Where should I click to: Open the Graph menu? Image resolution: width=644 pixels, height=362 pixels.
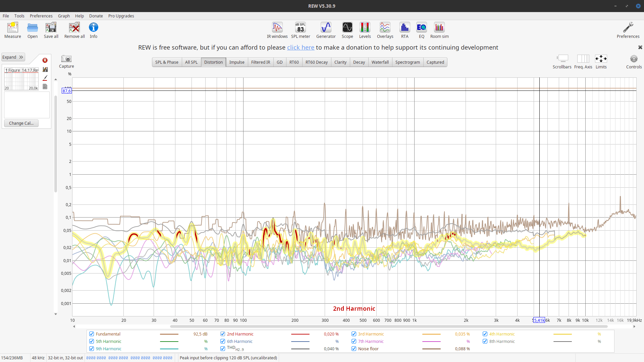pyautogui.click(x=64, y=16)
